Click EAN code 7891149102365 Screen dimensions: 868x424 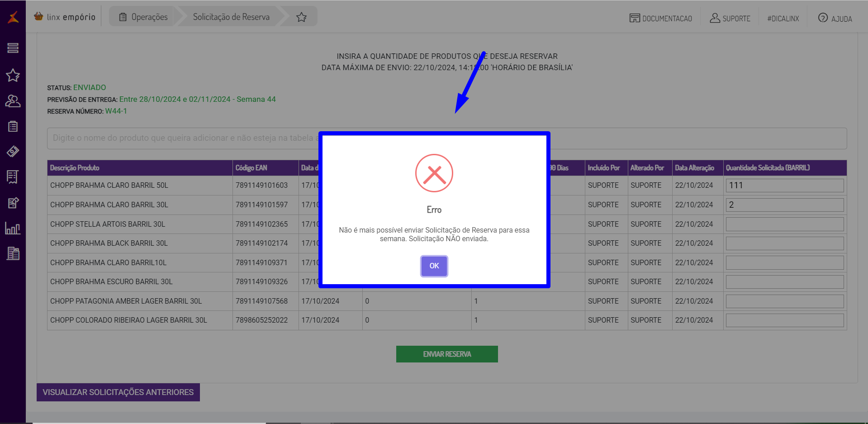pyautogui.click(x=261, y=224)
